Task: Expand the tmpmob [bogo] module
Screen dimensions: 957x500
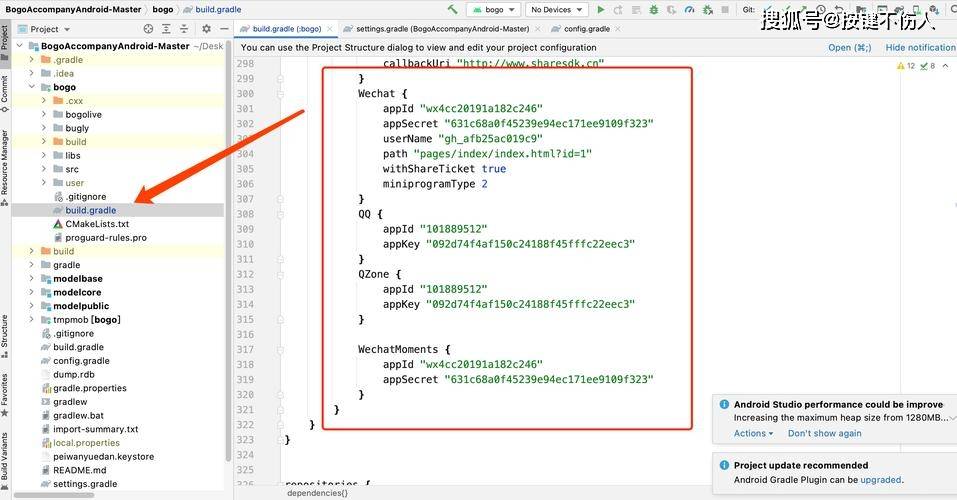Action: pos(32,319)
